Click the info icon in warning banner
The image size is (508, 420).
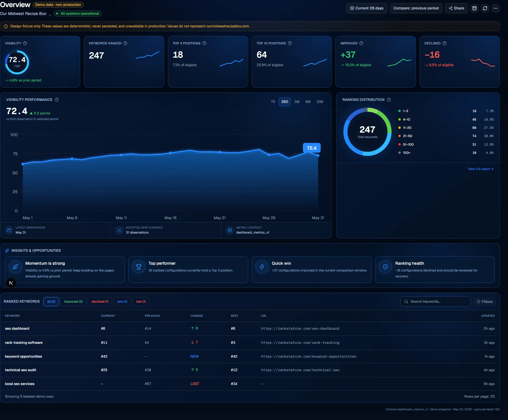tap(6, 26)
